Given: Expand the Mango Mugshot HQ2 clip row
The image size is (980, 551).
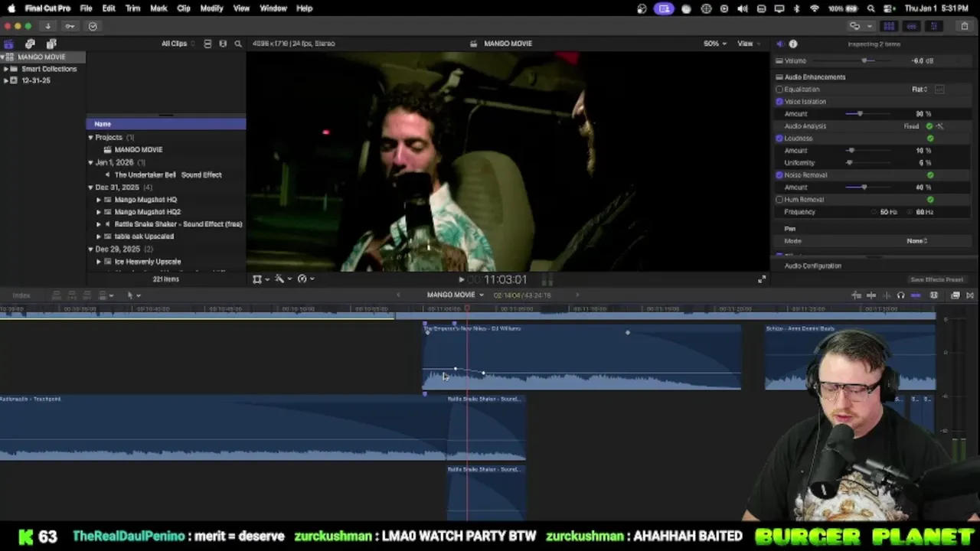Looking at the screenshot, I should pos(98,212).
